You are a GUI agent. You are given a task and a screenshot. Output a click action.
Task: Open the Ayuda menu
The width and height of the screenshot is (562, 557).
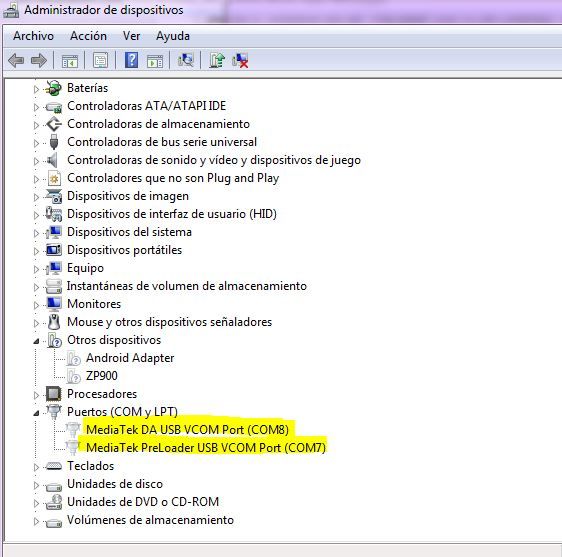click(x=173, y=36)
